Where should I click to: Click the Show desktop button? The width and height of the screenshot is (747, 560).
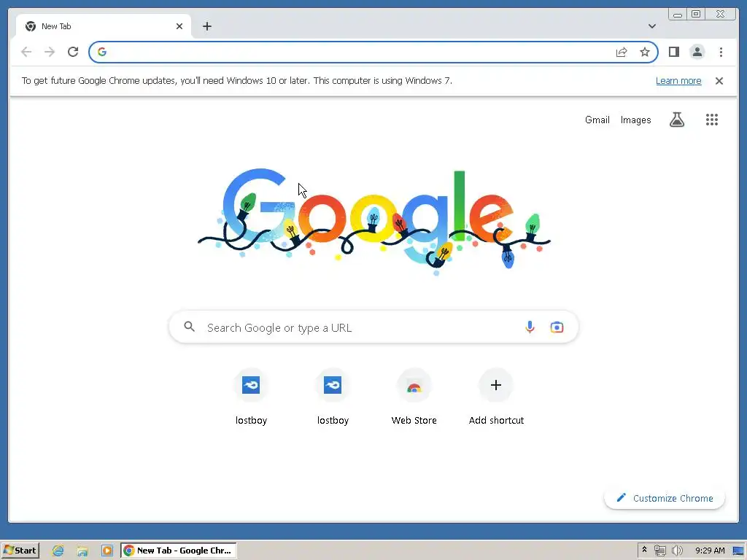(739, 551)
